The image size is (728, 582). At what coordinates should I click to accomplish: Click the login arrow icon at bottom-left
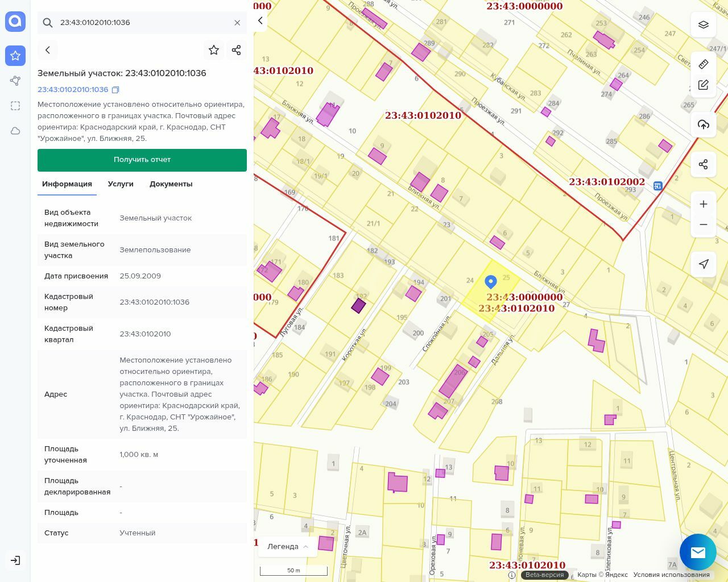pos(15,560)
